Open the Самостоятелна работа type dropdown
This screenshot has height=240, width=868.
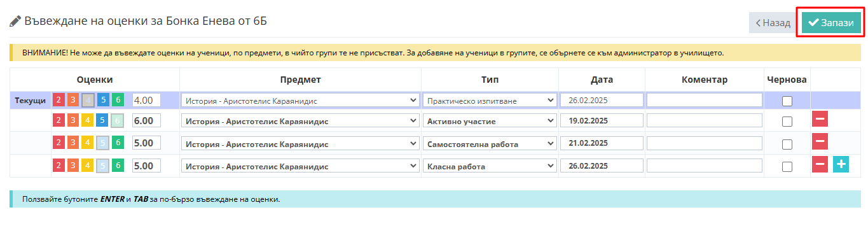[x=490, y=144]
